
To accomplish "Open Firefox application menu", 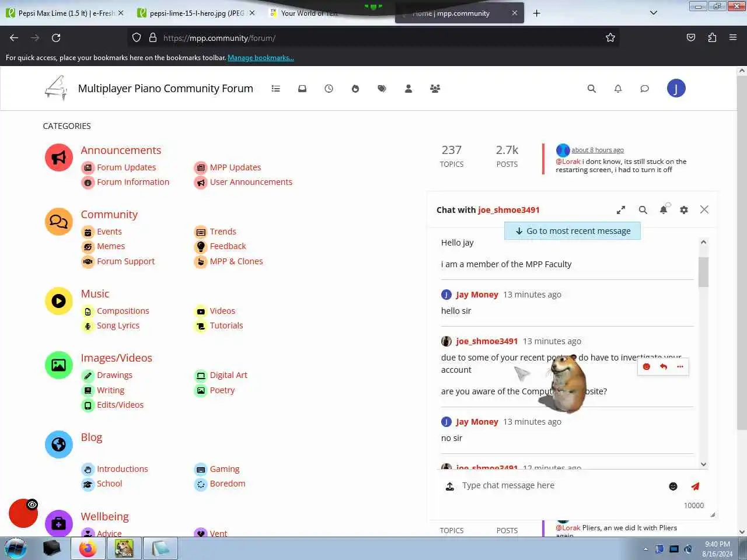I will [733, 38].
